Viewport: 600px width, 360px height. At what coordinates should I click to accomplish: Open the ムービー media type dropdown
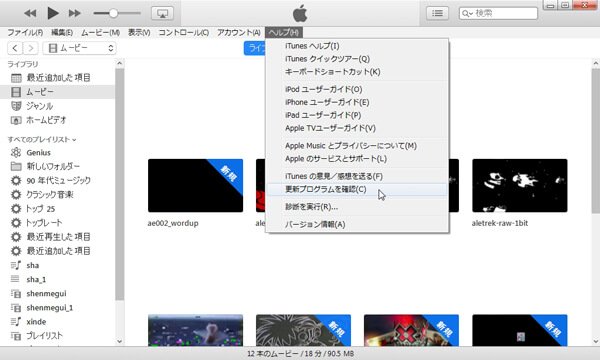(x=80, y=48)
